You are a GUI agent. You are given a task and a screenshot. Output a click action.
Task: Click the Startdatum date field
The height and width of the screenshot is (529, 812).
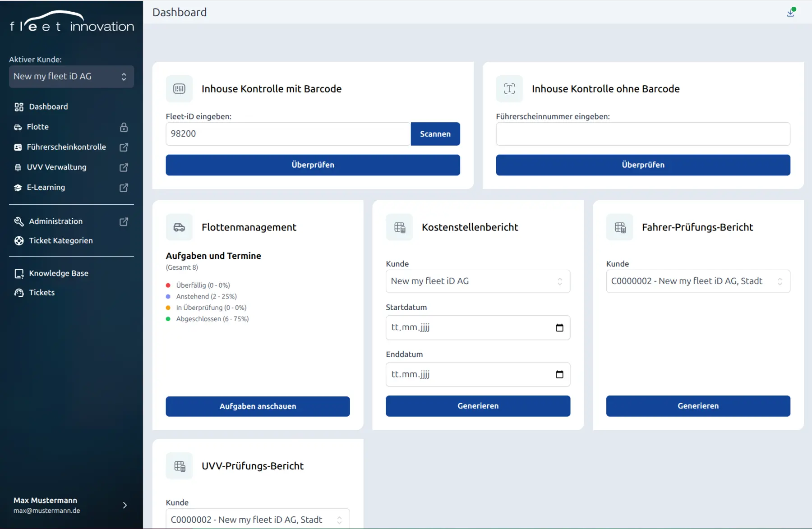(x=478, y=328)
